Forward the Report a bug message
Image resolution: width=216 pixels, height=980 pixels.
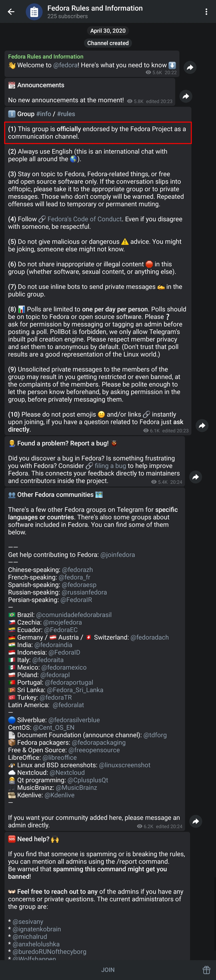[196, 477]
